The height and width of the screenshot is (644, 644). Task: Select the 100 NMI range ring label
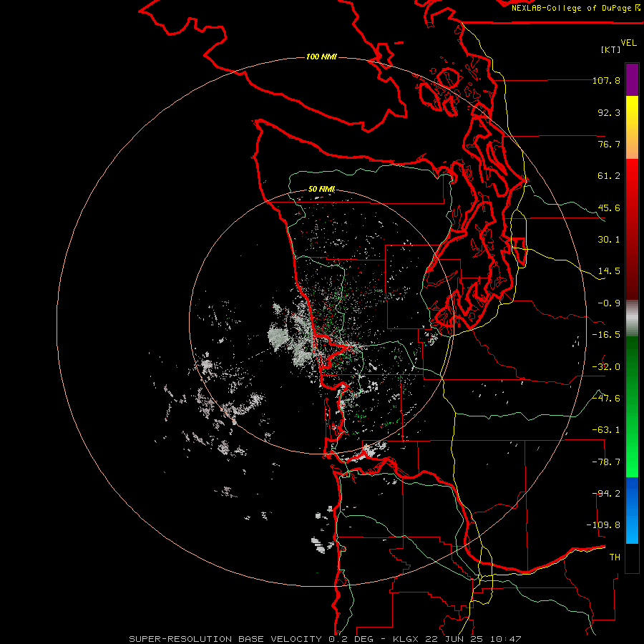[x=321, y=57]
